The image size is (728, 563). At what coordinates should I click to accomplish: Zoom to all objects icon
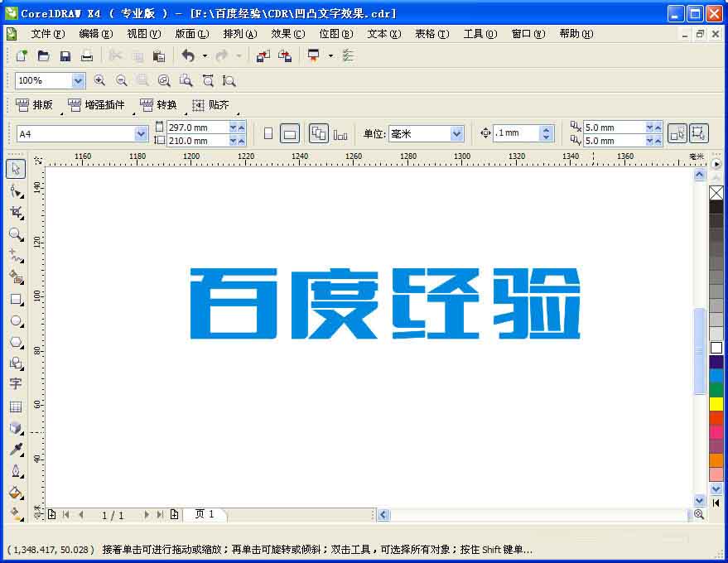(x=164, y=81)
